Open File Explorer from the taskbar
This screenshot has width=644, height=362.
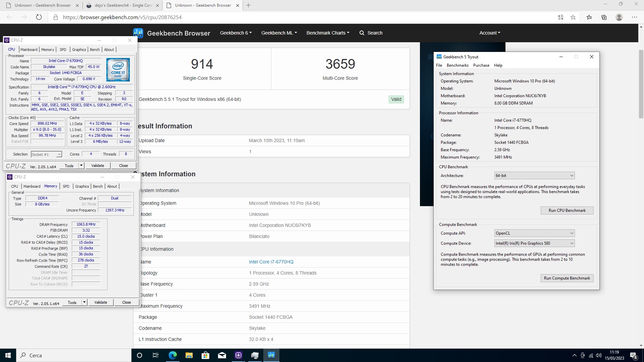(x=189, y=355)
